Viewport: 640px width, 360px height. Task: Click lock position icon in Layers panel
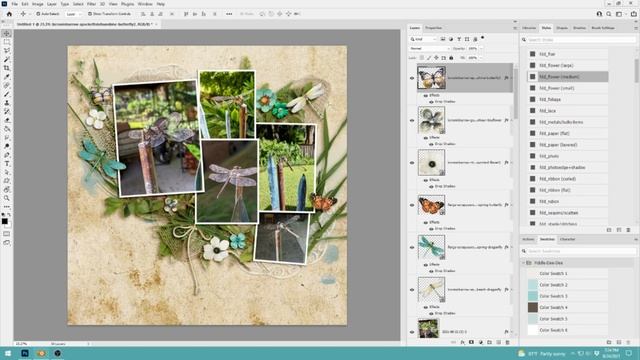coord(436,58)
